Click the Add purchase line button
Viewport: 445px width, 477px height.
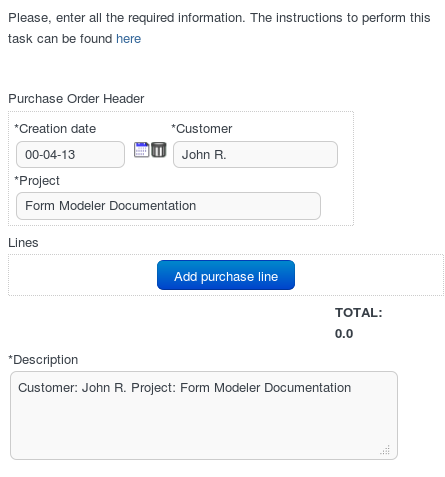(x=226, y=275)
